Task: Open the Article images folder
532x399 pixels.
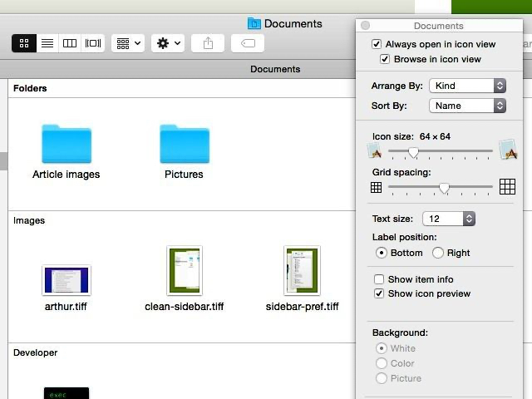Action: tap(66, 145)
